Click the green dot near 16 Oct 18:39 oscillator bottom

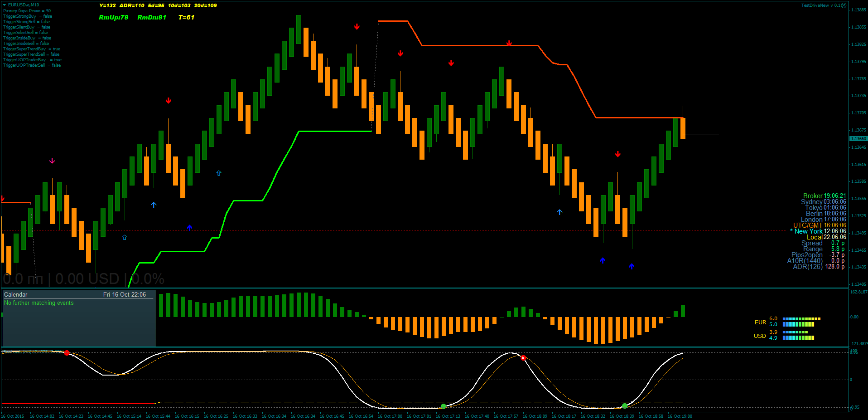point(625,406)
